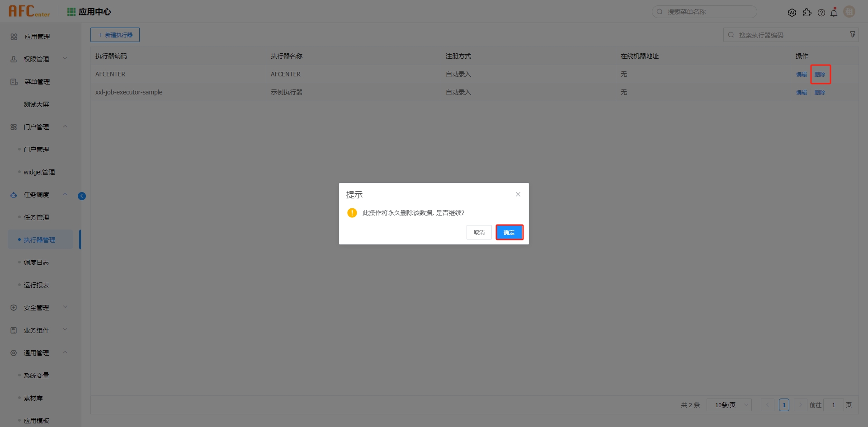Click the 菜单管理 sidebar icon

click(14, 82)
